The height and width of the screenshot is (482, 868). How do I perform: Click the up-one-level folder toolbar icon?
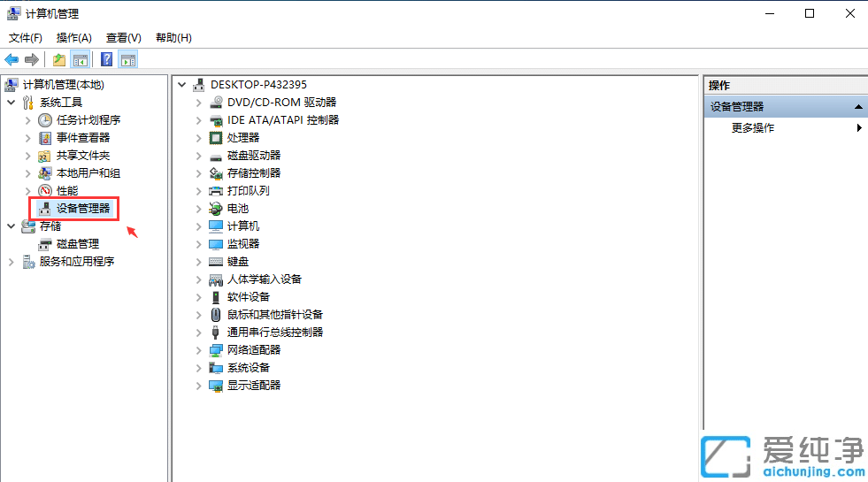pos(58,59)
